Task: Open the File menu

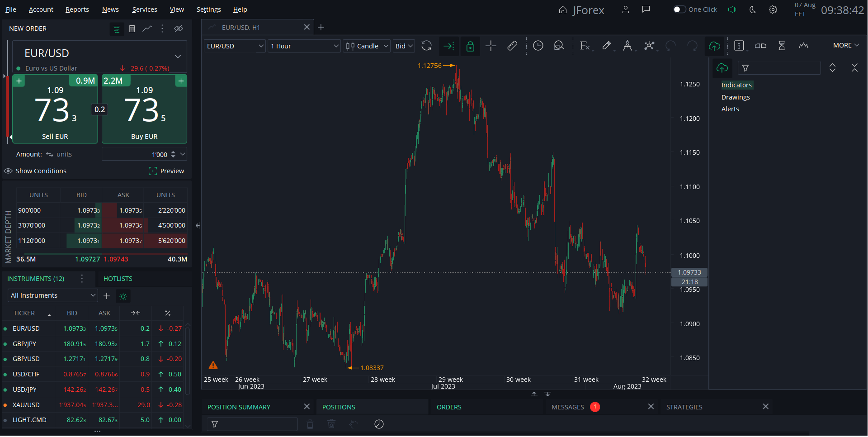Action: click(11, 9)
